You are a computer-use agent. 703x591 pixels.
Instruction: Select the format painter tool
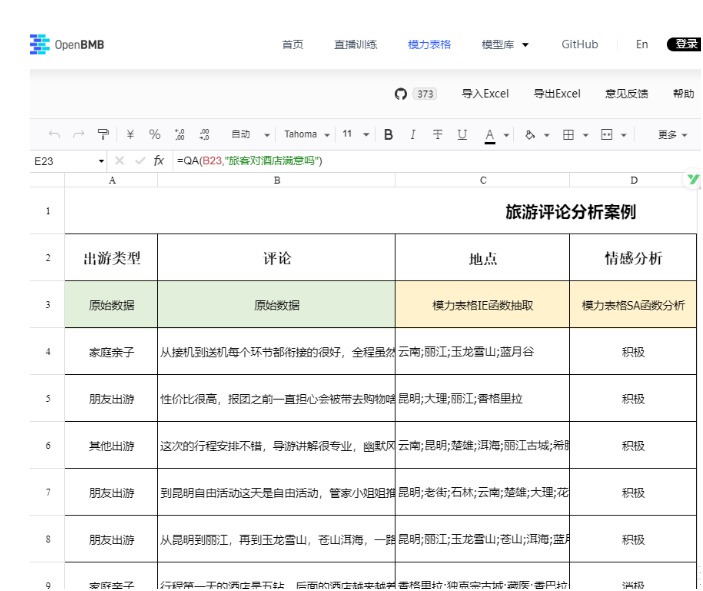click(x=103, y=134)
